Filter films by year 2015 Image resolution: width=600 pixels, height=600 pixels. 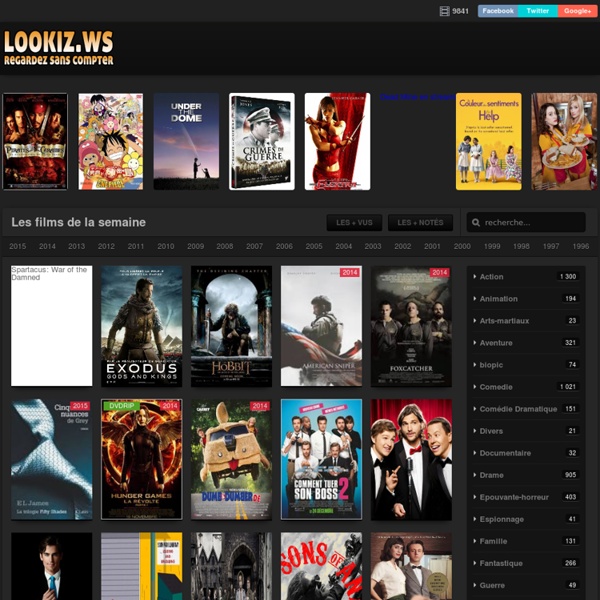point(18,246)
